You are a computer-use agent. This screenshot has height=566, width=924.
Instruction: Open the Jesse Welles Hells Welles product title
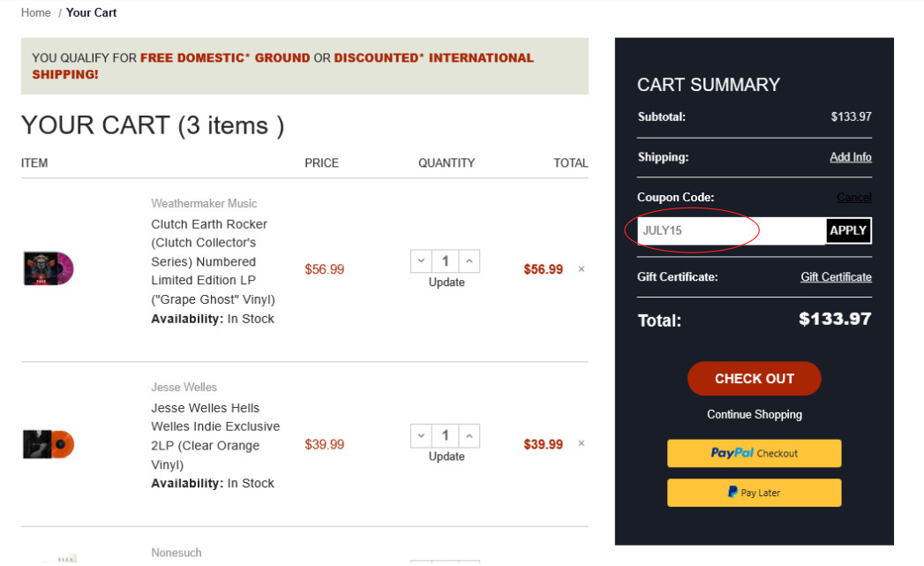point(215,436)
